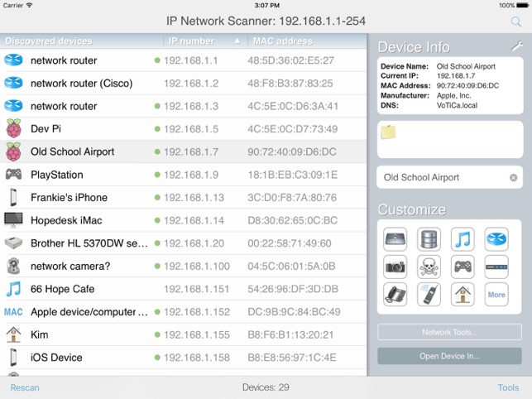Choose the network switch customize icon

[395, 239]
